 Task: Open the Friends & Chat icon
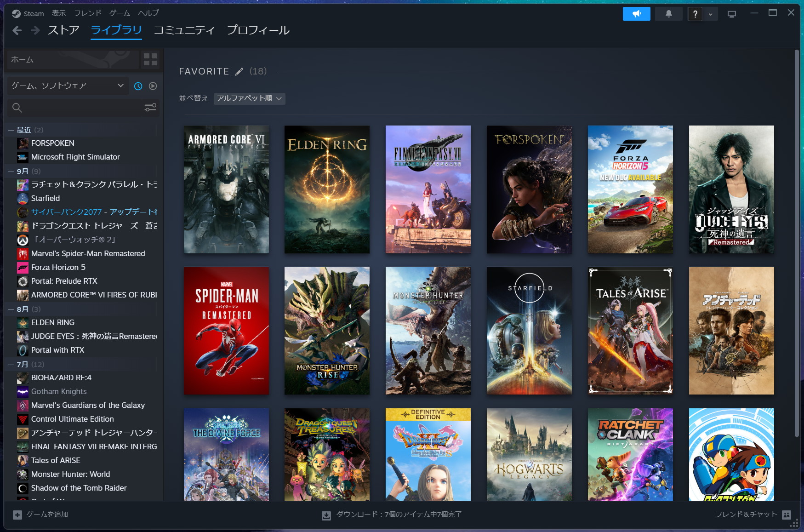click(x=786, y=515)
